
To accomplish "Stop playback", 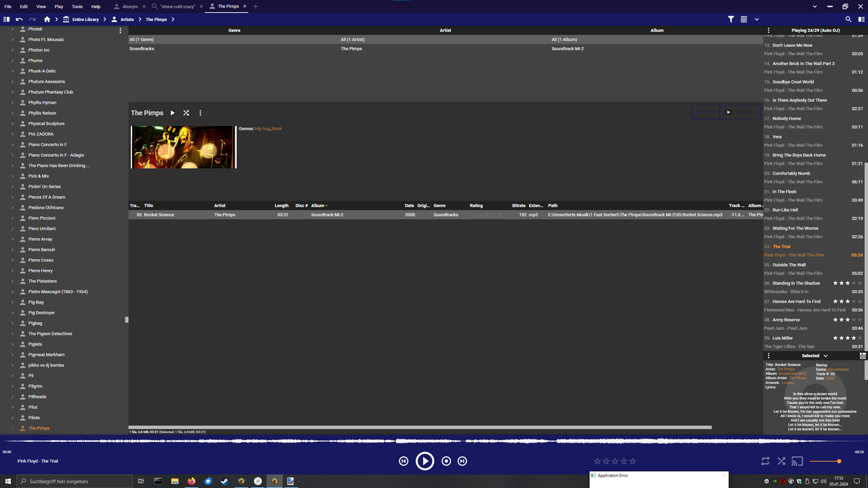I will (446, 461).
